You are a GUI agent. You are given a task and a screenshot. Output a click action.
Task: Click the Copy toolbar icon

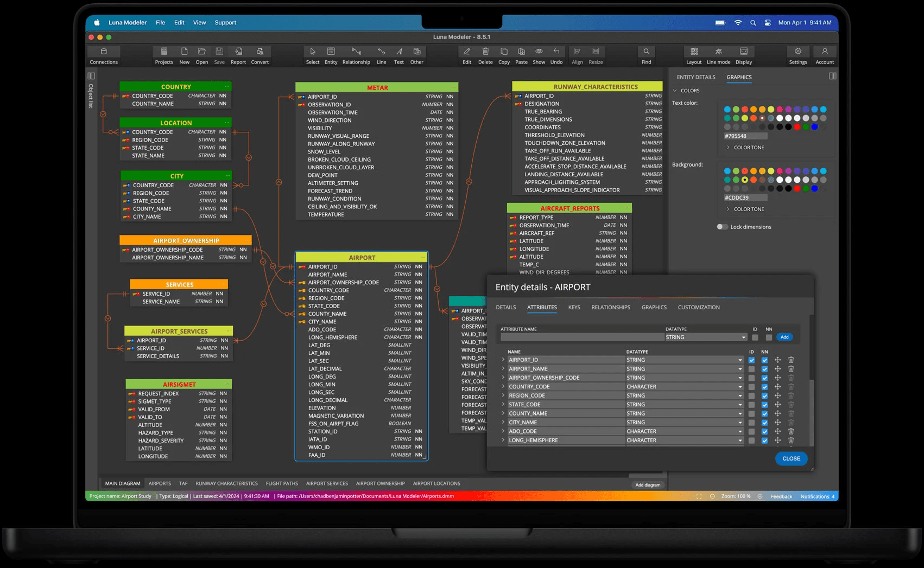tap(504, 52)
